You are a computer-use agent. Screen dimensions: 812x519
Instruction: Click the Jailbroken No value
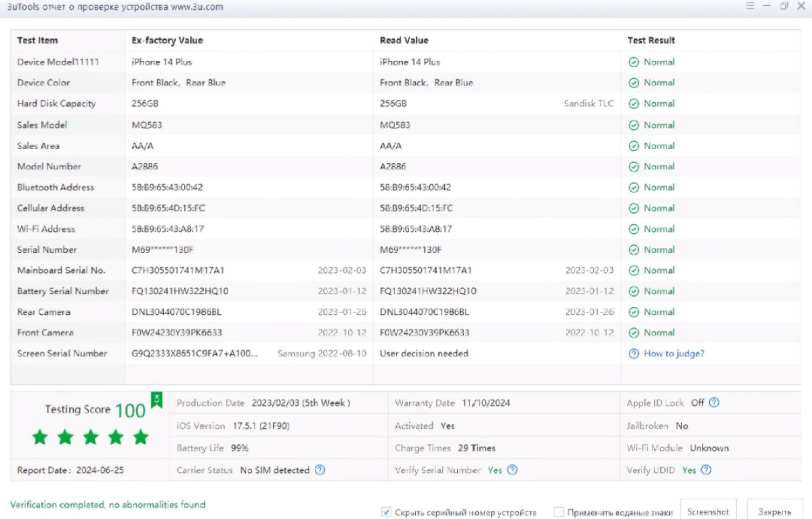682,425
